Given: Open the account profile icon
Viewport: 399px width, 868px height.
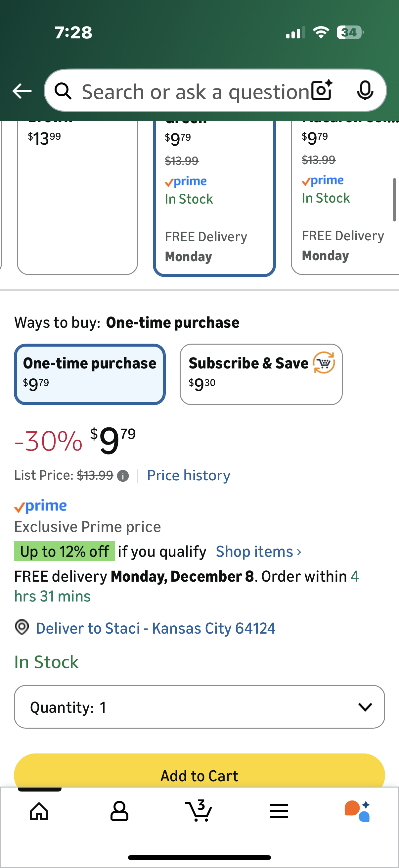Looking at the screenshot, I should [119, 811].
